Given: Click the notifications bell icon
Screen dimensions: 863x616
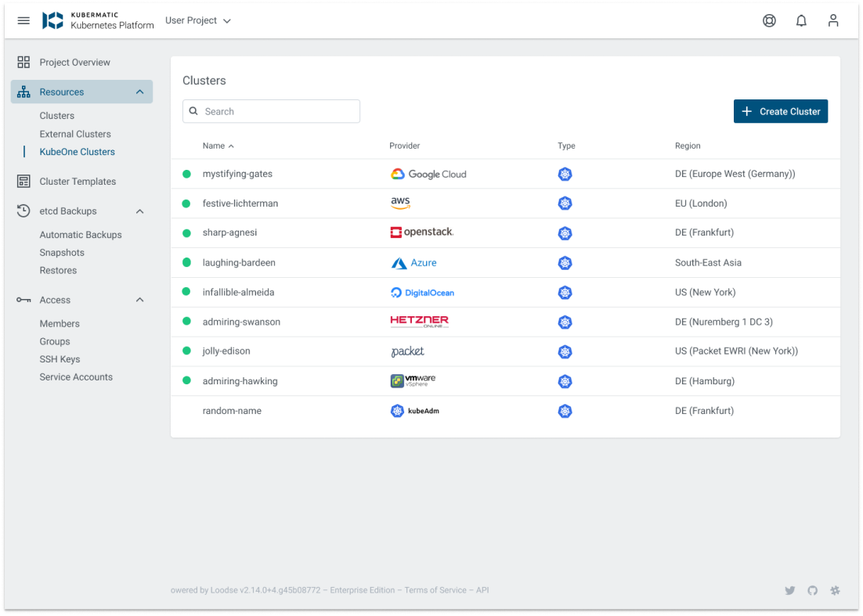Looking at the screenshot, I should pyautogui.click(x=801, y=20).
